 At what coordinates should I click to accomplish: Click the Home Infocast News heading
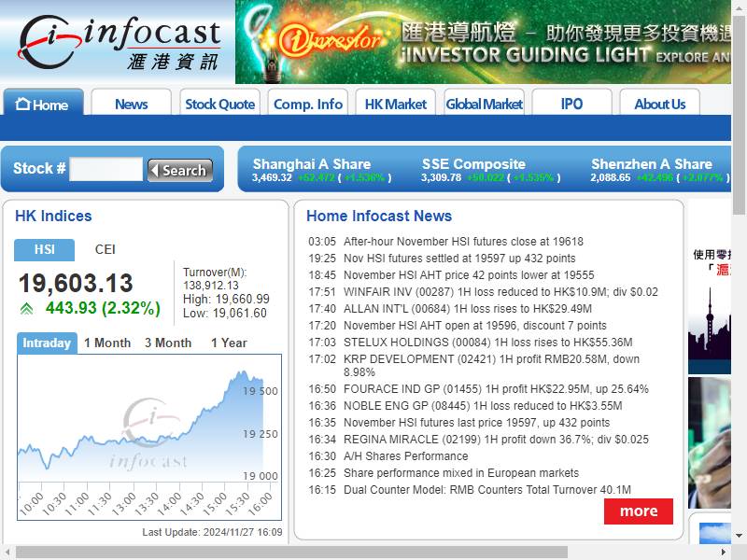[x=379, y=216]
